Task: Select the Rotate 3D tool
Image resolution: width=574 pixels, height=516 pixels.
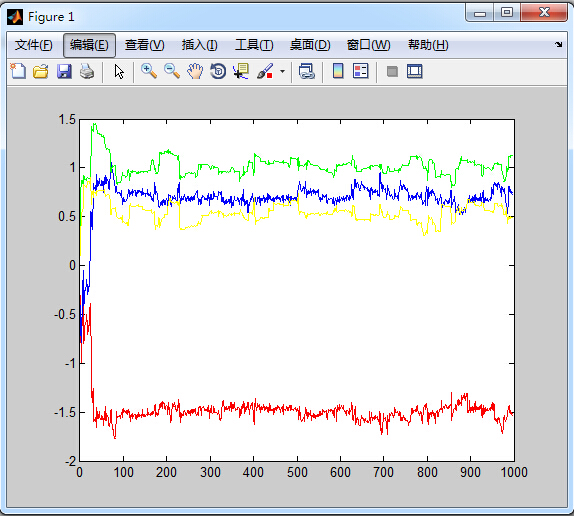Action: pos(218,71)
